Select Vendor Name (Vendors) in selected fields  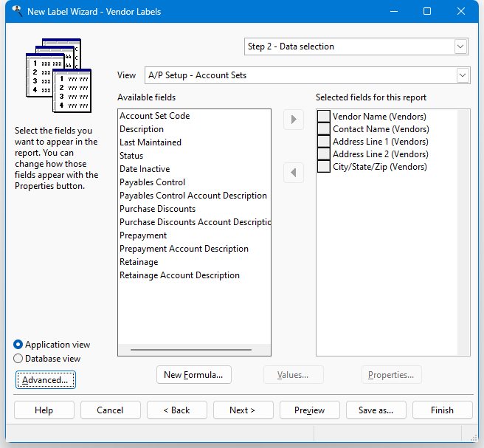pyautogui.click(x=379, y=117)
